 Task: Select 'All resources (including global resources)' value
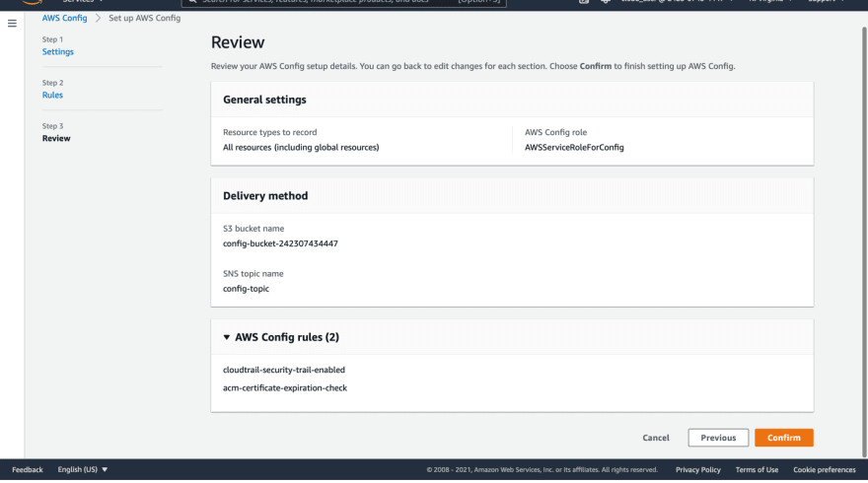(x=301, y=147)
